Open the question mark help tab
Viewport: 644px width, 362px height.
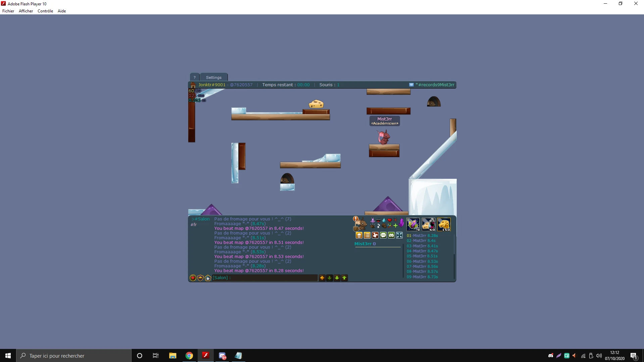[194, 77]
